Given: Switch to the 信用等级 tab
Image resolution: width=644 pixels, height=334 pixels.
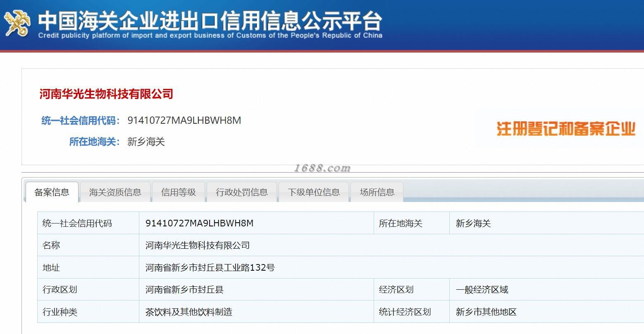Looking at the screenshot, I should click(179, 192).
